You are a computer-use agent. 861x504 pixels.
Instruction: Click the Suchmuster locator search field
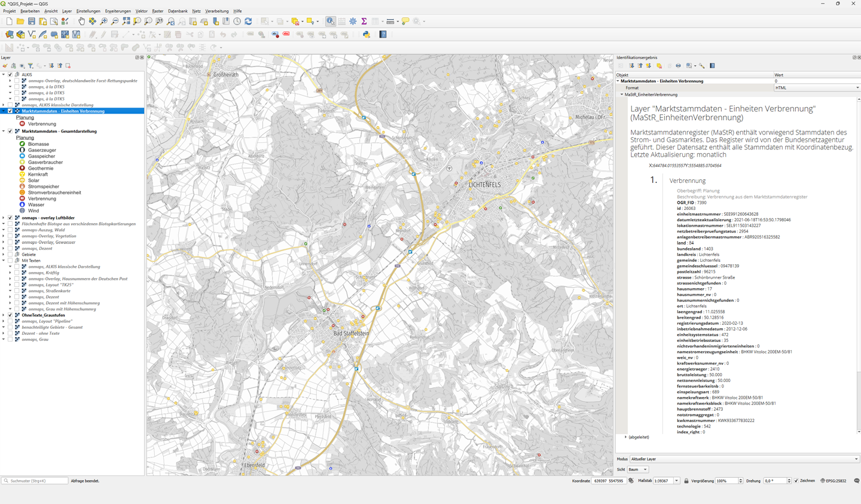click(36, 481)
